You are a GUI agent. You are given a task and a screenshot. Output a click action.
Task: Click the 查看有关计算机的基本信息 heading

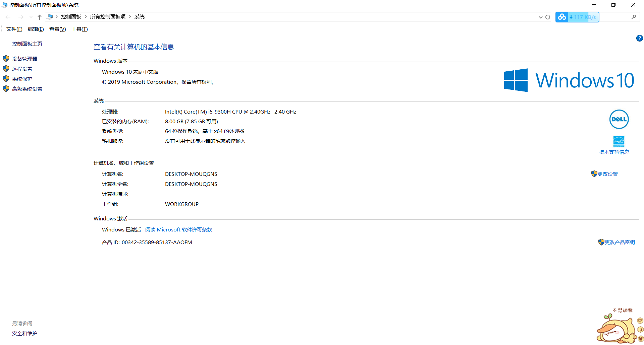click(x=134, y=47)
